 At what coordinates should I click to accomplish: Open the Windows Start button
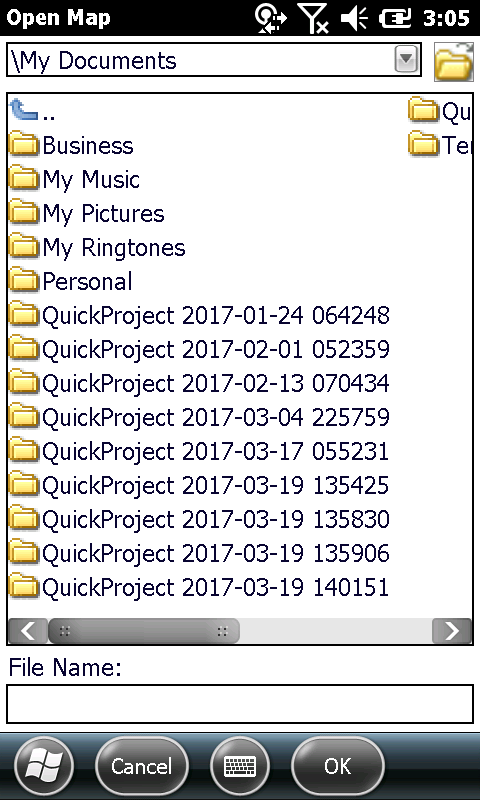pyautogui.click(x=44, y=766)
